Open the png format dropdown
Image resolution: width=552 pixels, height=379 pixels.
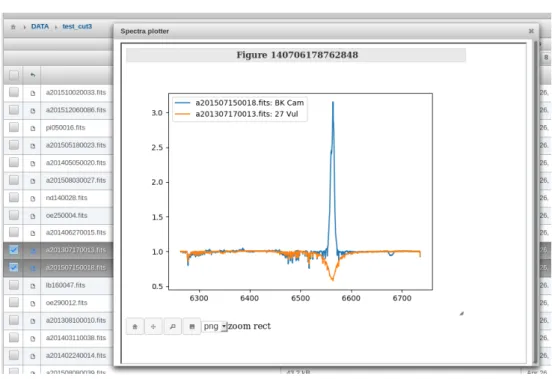(x=215, y=326)
